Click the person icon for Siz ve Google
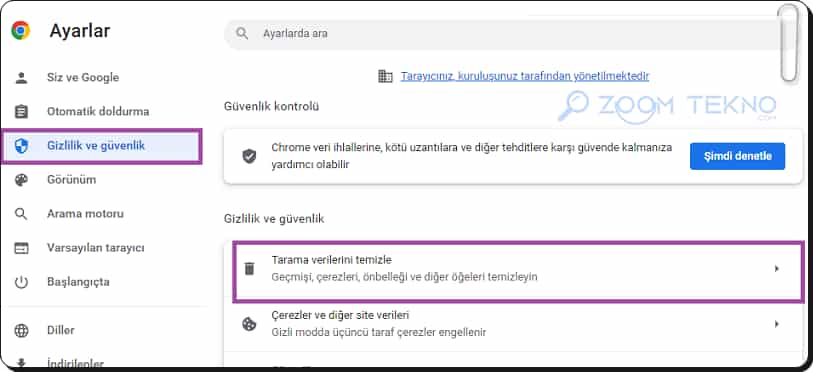This screenshot has height=372, width=813. [x=21, y=78]
